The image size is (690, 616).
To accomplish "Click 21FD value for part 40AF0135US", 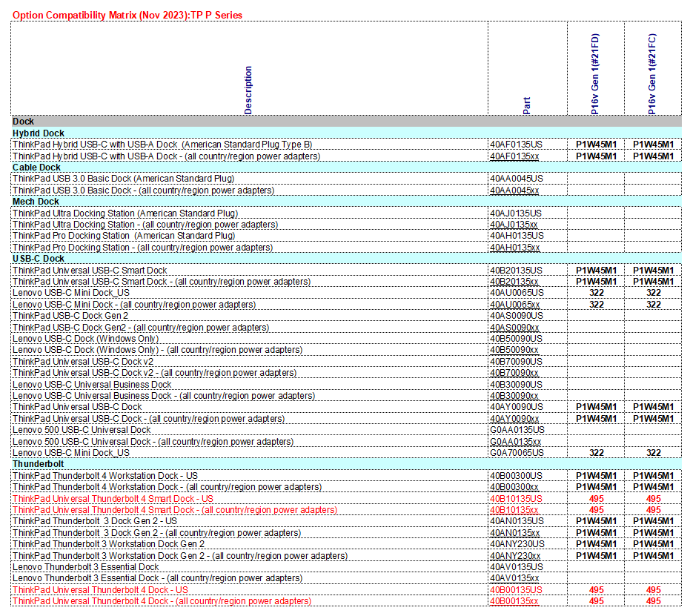I will 597,145.
